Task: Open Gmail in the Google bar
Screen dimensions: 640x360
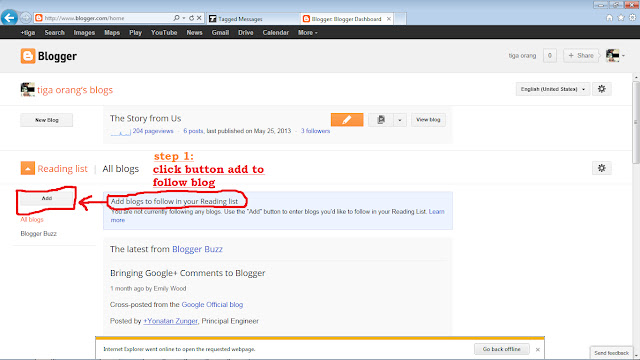Action: pyautogui.click(x=220, y=33)
